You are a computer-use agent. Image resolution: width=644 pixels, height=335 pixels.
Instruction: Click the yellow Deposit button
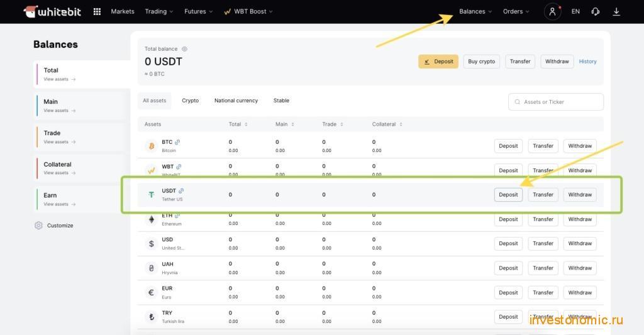(438, 62)
